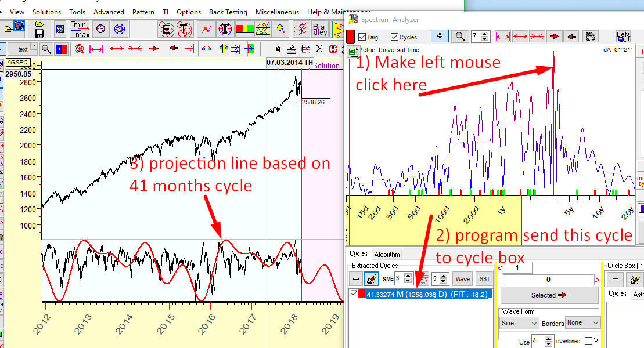This screenshot has width=644, height=348.
Task: Increase the SM spinner value
Action: coord(408,276)
